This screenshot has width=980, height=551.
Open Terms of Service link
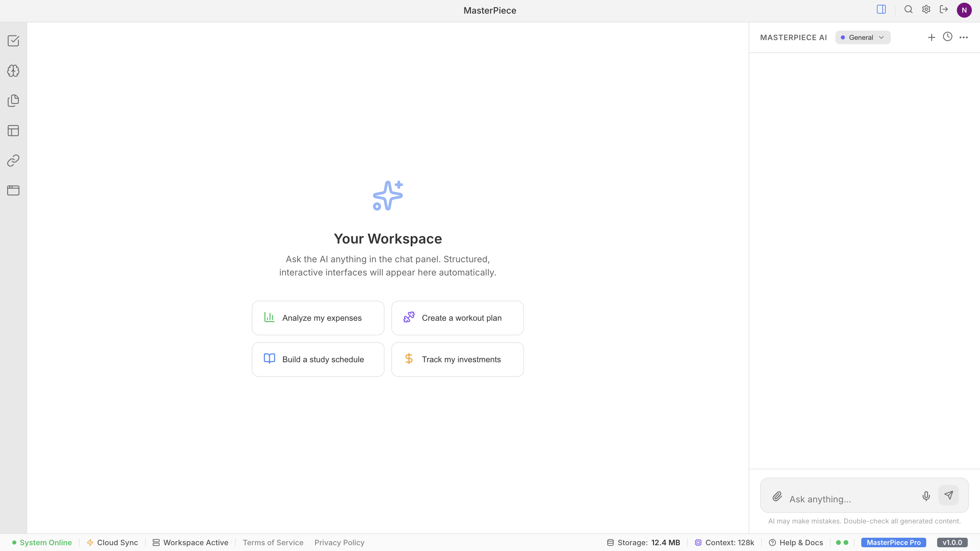click(273, 542)
